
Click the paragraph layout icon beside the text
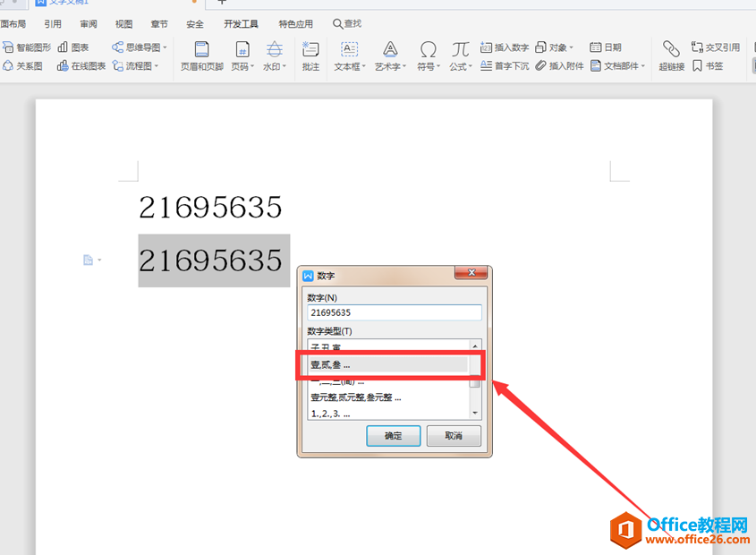pyautogui.click(x=88, y=260)
